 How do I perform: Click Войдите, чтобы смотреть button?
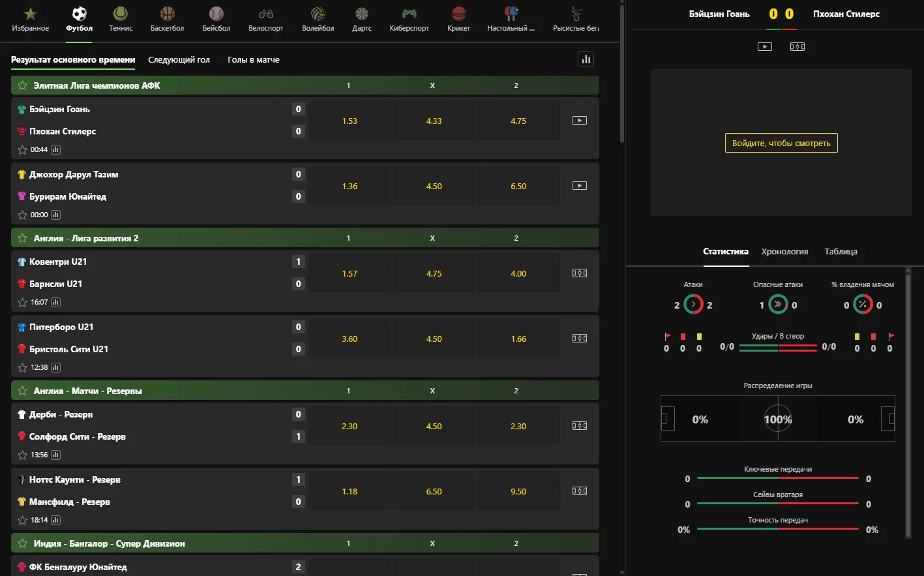[781, 143]
